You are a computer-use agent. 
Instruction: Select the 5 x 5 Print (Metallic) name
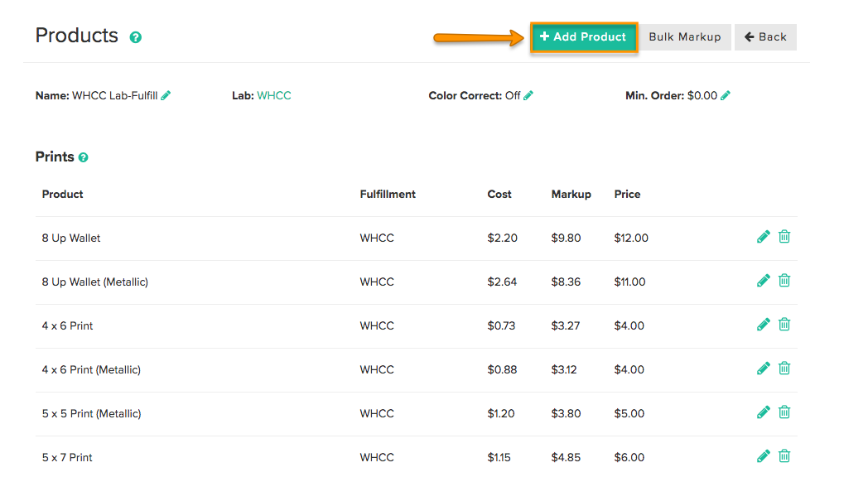(x=91, y=413)
